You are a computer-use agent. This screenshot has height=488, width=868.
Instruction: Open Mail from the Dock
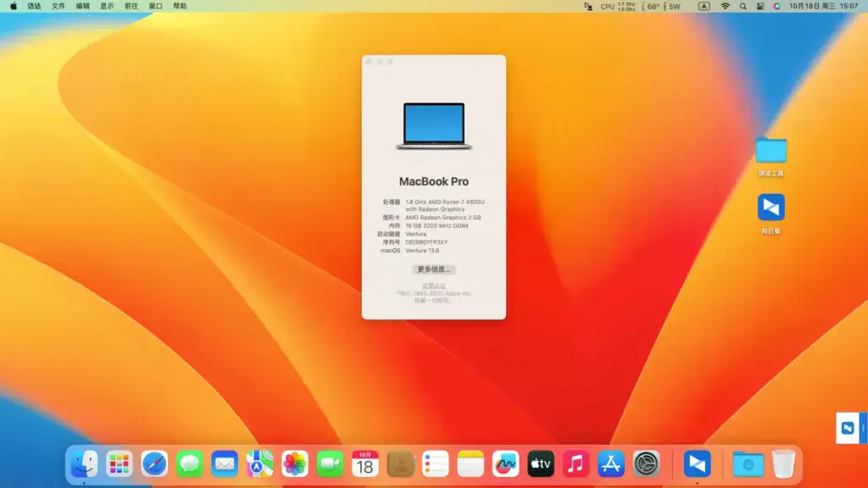224,463
